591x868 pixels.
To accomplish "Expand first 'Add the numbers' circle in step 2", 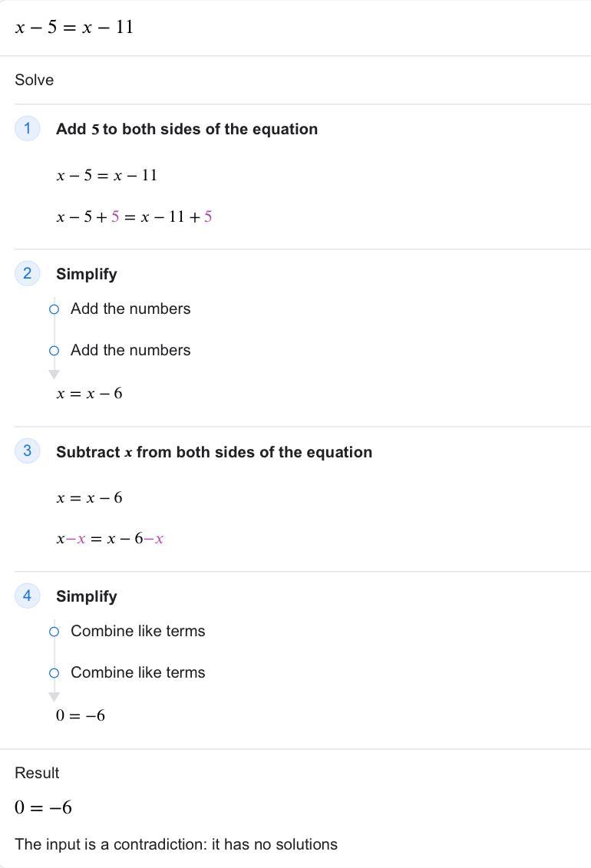I will (x=54, y=309).
